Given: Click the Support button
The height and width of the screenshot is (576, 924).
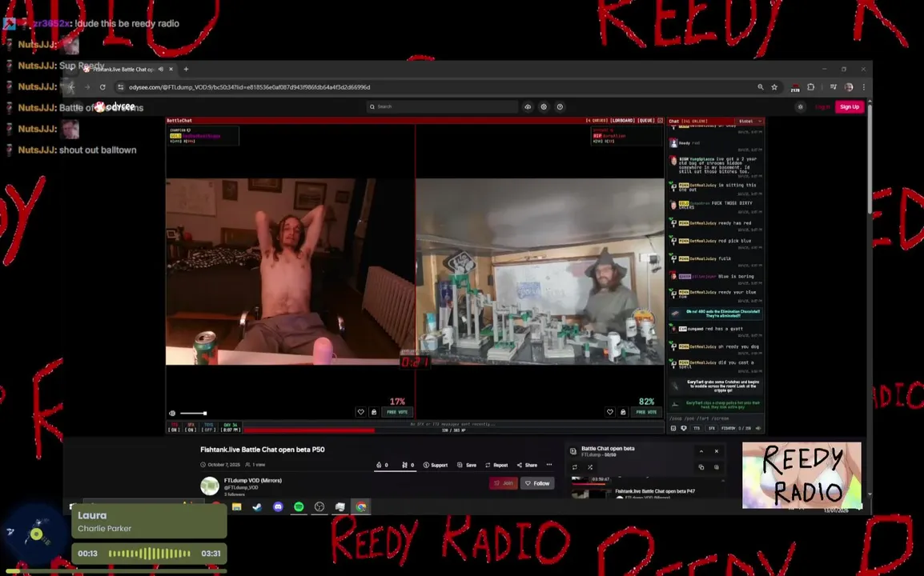Looking at the screenshot, I should point(436,465).
